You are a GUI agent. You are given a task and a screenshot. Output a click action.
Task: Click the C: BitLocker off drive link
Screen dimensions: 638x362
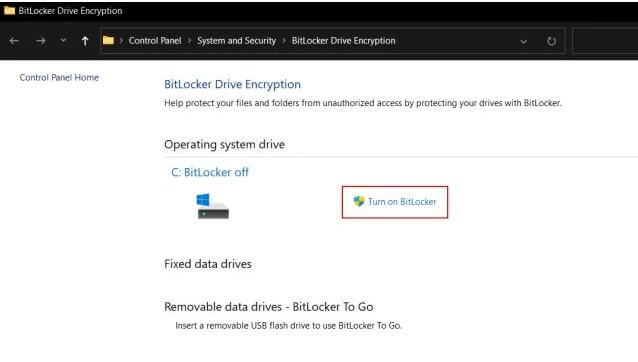tap(210, 172)
